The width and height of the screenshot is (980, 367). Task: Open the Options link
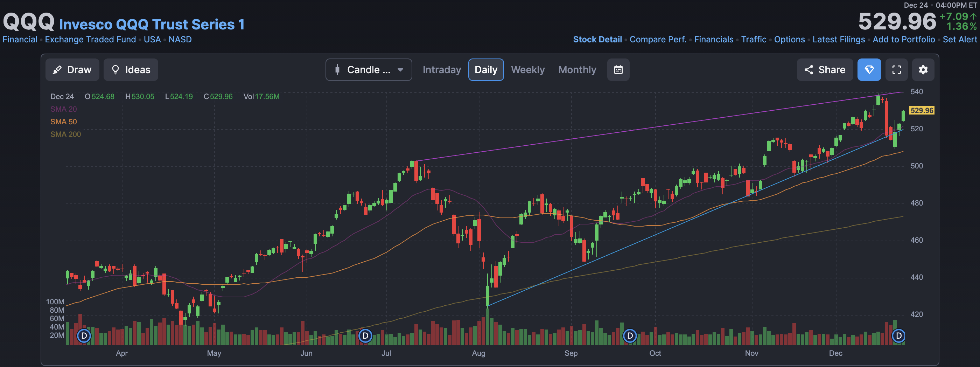click(x=789, y=40)
